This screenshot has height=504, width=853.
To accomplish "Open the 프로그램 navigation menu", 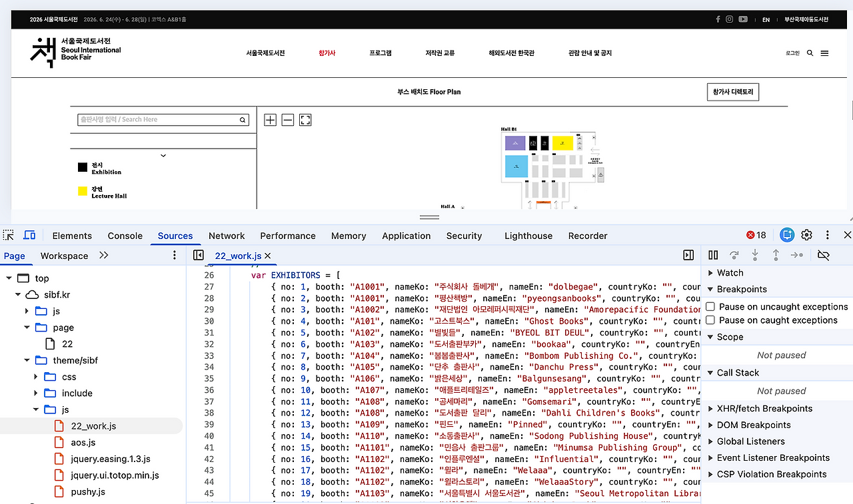I will [x=381, y=53].
